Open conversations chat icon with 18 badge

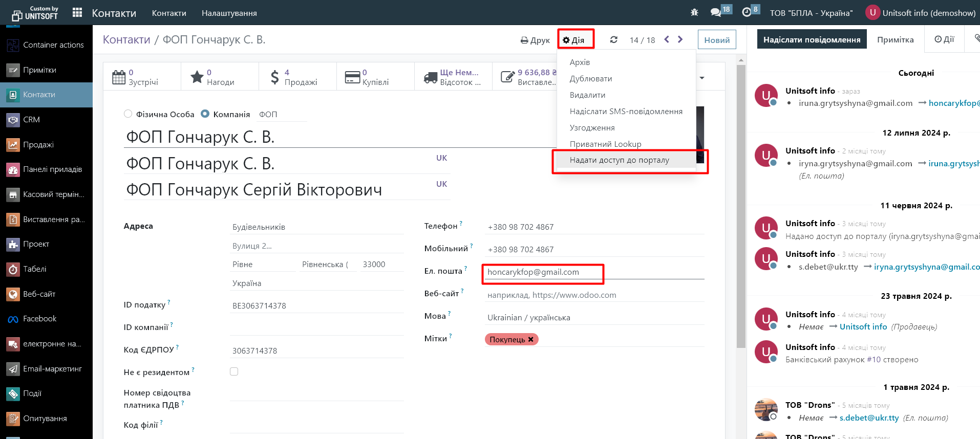coord(716,13)
